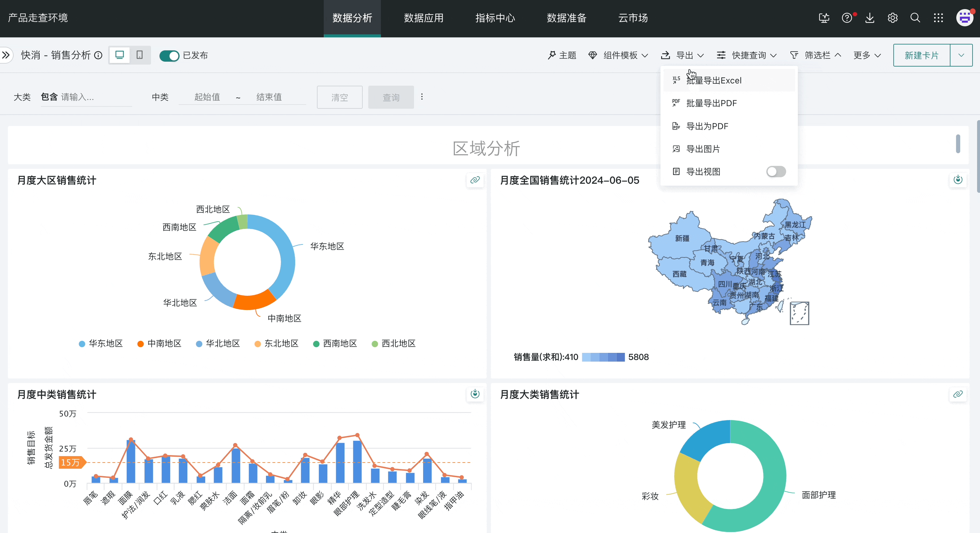Click the 新建卡片 button
Screen dimensions: 980x533
(x=922, y=56)
